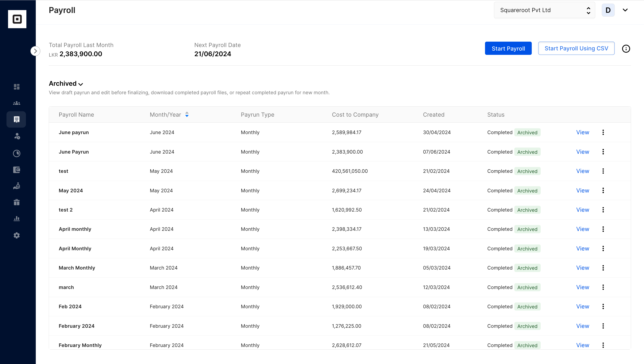Open the Squareroot Pvt Ltd company selector

click(x=544, y=10)
